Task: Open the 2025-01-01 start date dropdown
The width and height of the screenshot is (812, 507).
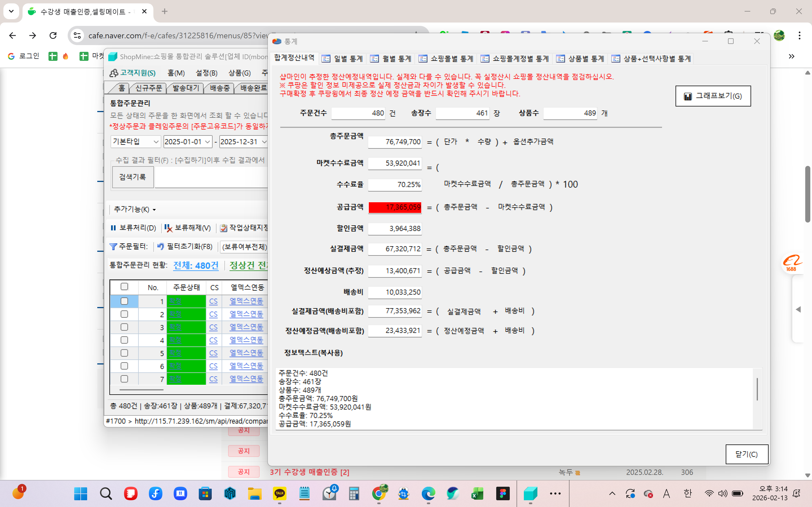Action: (x=207, y=142)
